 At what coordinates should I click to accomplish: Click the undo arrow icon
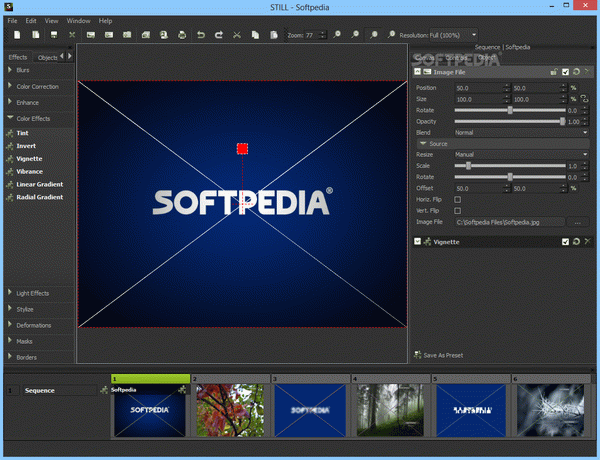click(x=201, y=35)
